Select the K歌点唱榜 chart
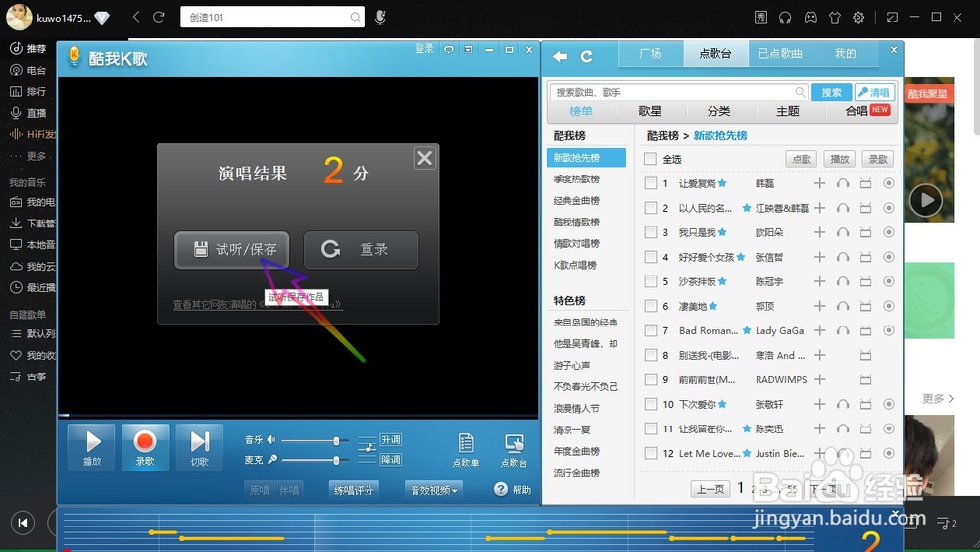The image size is (980, 552). tap(575, 265)
